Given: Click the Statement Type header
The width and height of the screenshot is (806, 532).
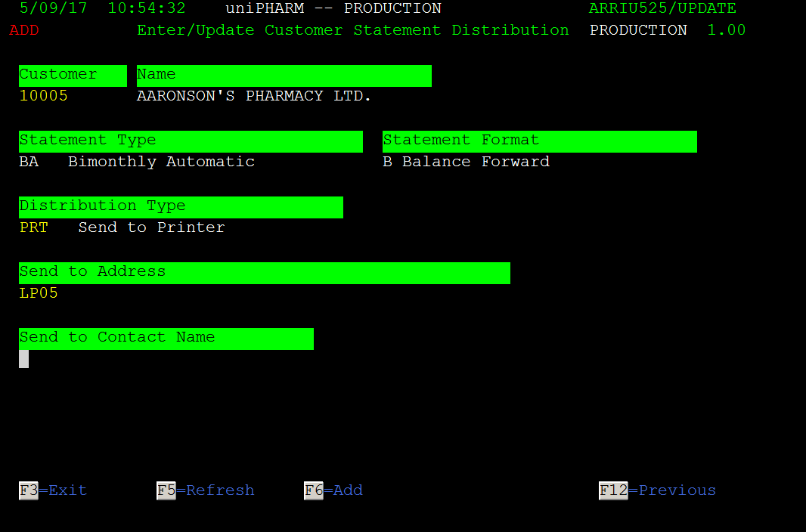Looking at the screenshot, I should (191, 142).
